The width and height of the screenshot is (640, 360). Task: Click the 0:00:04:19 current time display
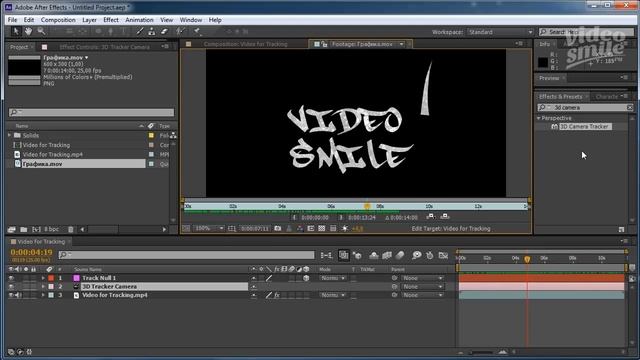(x=31, y=253)
